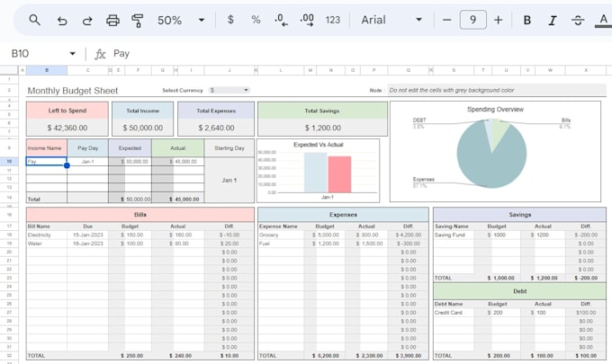Click the font size field showing 9
This screenshot has height=364, width=612.
pyautogui.click(x=473, y=20)
